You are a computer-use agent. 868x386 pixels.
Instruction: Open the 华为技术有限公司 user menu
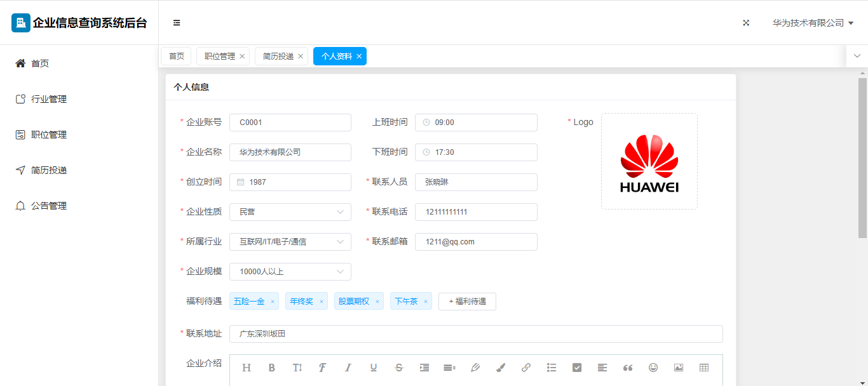(812, 23)
